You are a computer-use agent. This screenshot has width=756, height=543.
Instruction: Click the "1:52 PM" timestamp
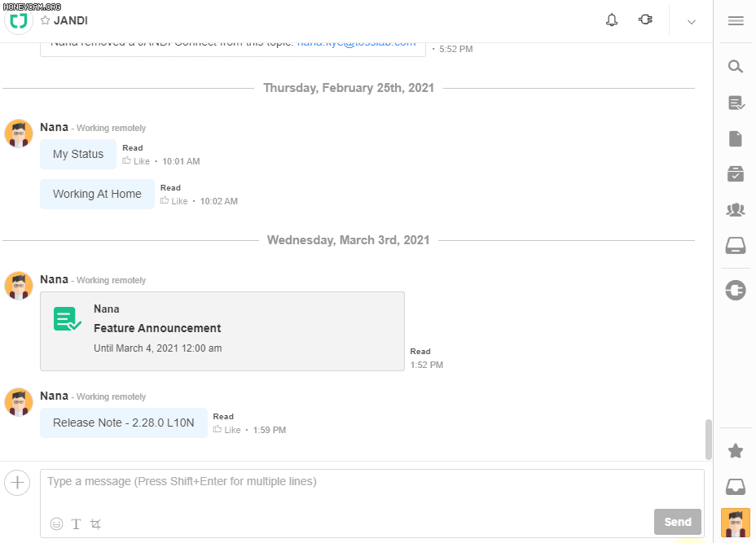427,366
